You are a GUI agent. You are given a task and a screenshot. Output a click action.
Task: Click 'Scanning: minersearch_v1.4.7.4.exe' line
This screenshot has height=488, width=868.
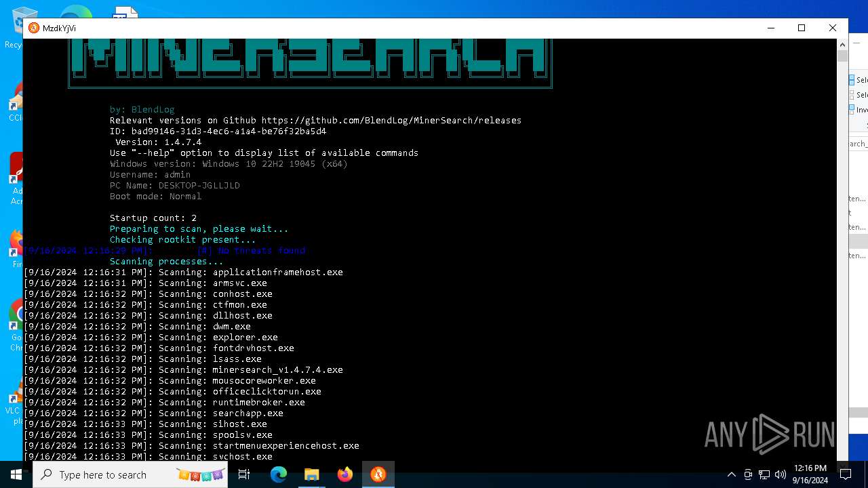[x=183, y=369]
